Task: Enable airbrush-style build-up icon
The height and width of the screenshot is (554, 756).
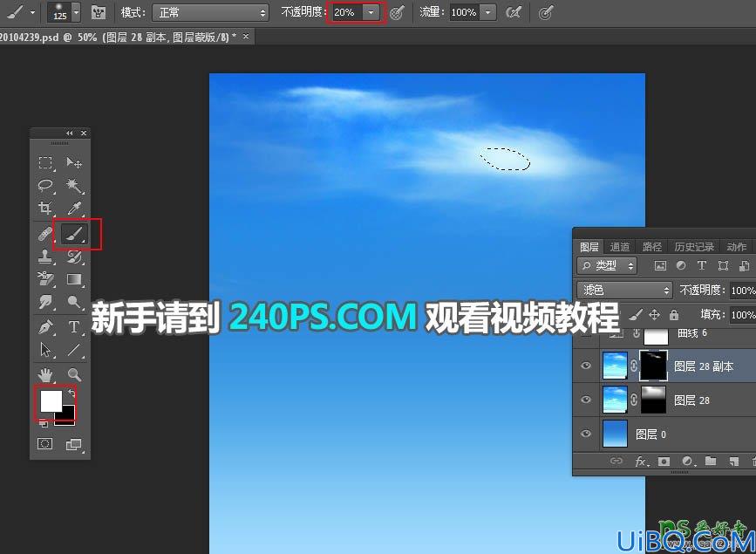Action: (x=514, y=13)
